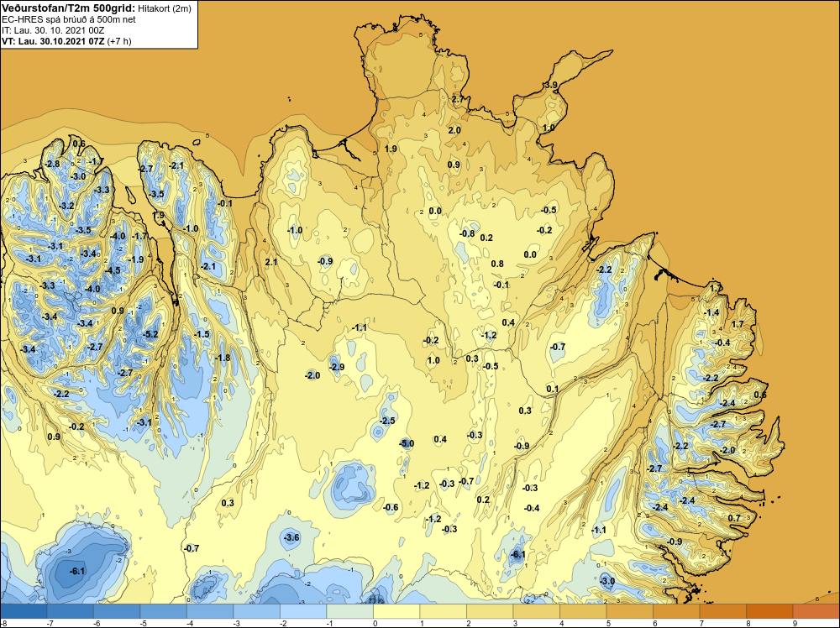Click the legend swatch right of label 9
The width and height of the screenshot is (840, 628).
tap(816, 611)
